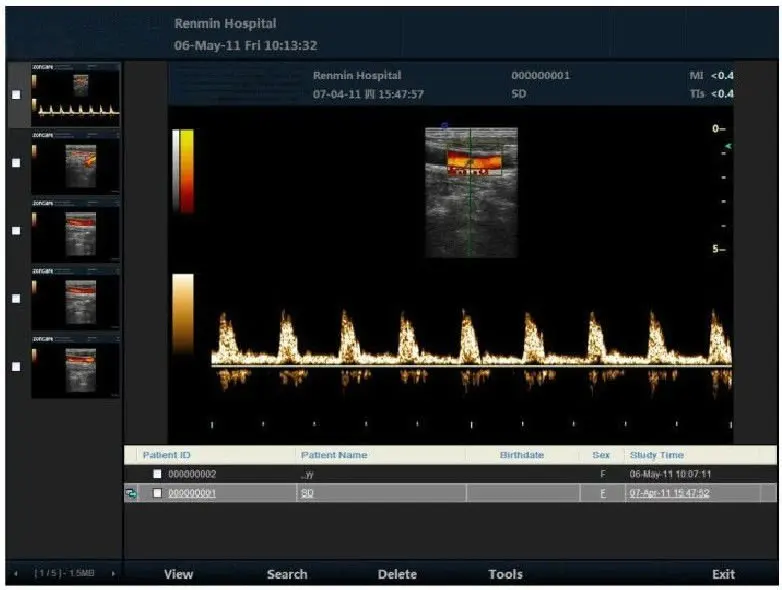Tick the checkbox beside the first thumbnail

[15, 95]
